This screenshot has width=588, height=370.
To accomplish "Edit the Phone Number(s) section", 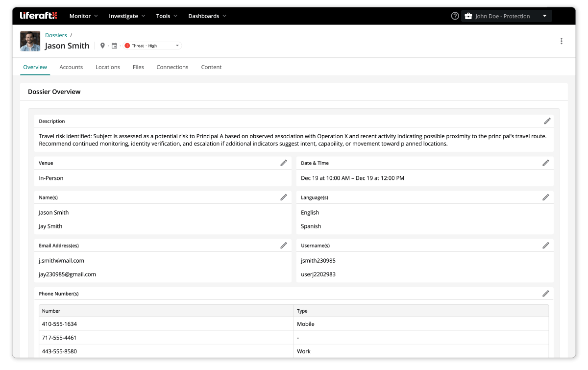I will click(545, 293).
